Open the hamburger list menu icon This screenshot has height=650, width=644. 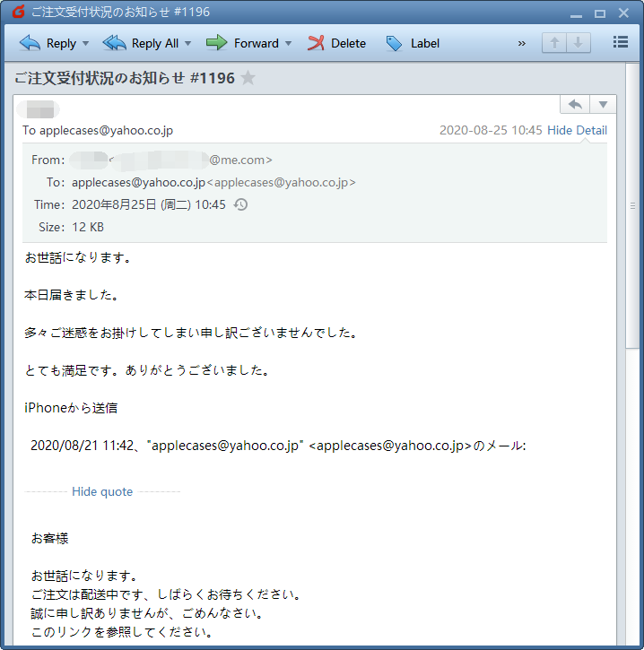tap(620, 42)
